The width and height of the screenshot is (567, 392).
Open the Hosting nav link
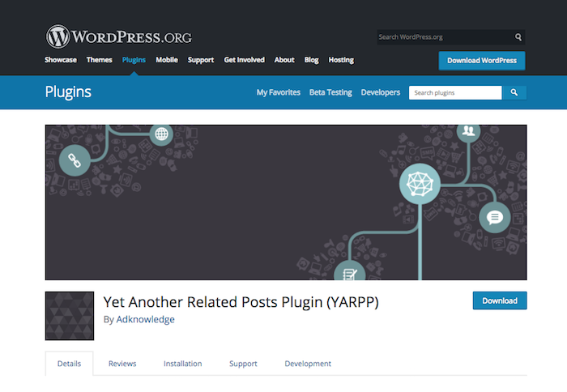pos(341,60)
